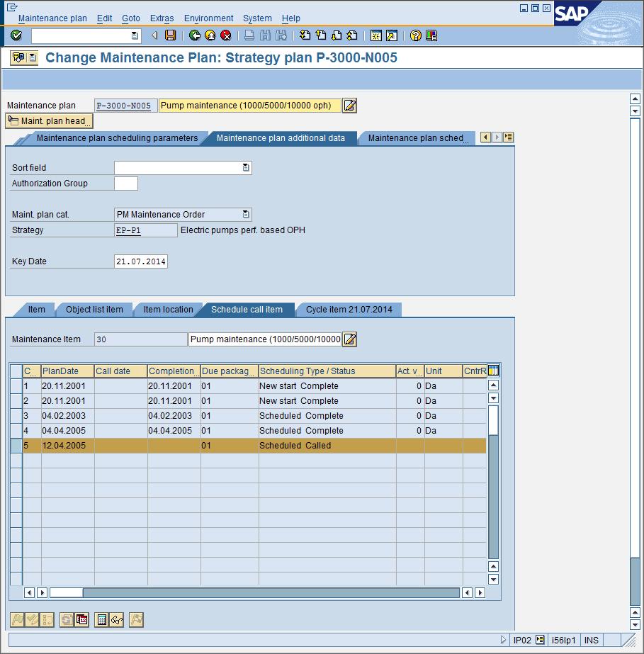The height and width of the screenshot is (654, 644).
Task: Click the services for object icon beside title
Action: 18,57
